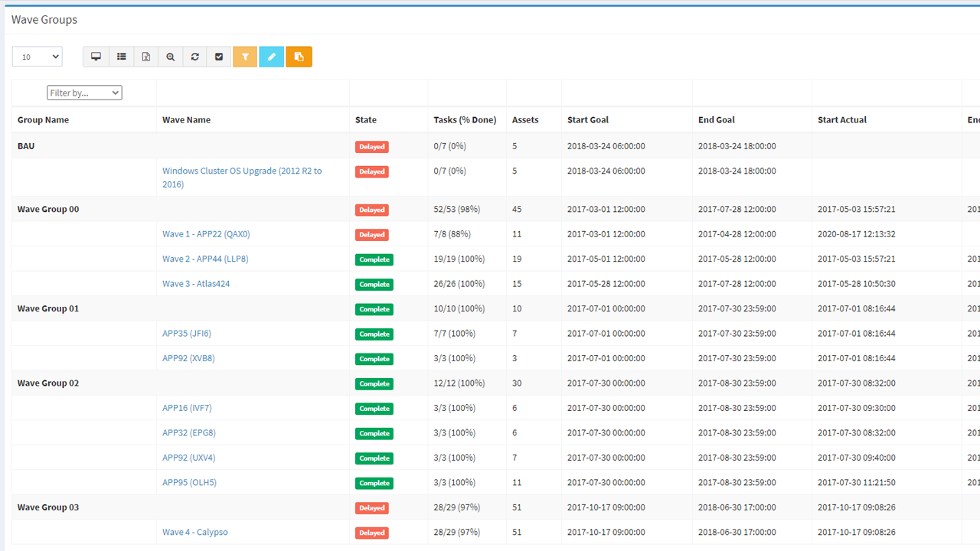Open the 'Filter by...' dropdown
980x551 pixels.
pos(84,93)
